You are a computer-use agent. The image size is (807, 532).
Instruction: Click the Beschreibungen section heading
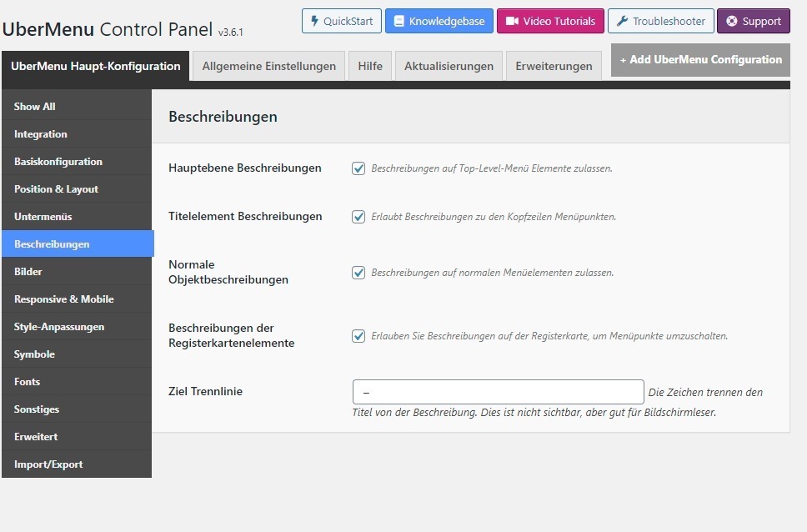(x=223, y=117)
